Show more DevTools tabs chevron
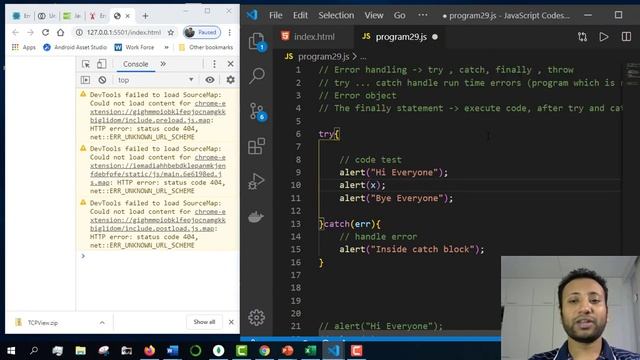Viewport: 640px width, 360px height. coord(163,64)
